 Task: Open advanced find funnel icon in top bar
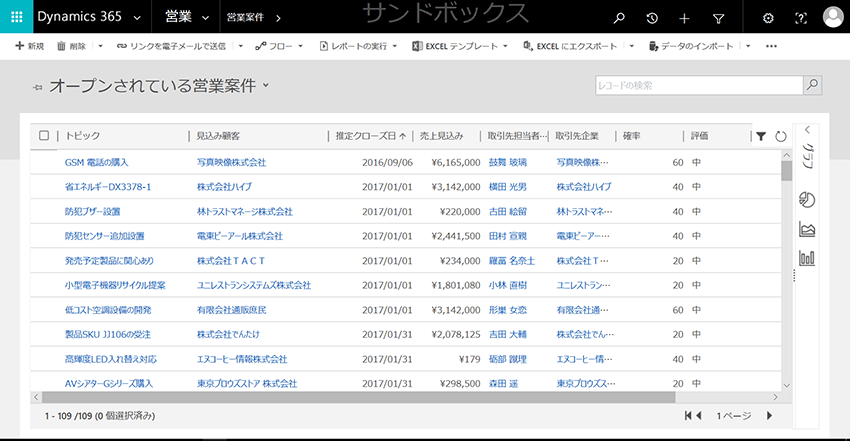click(718, 19)
